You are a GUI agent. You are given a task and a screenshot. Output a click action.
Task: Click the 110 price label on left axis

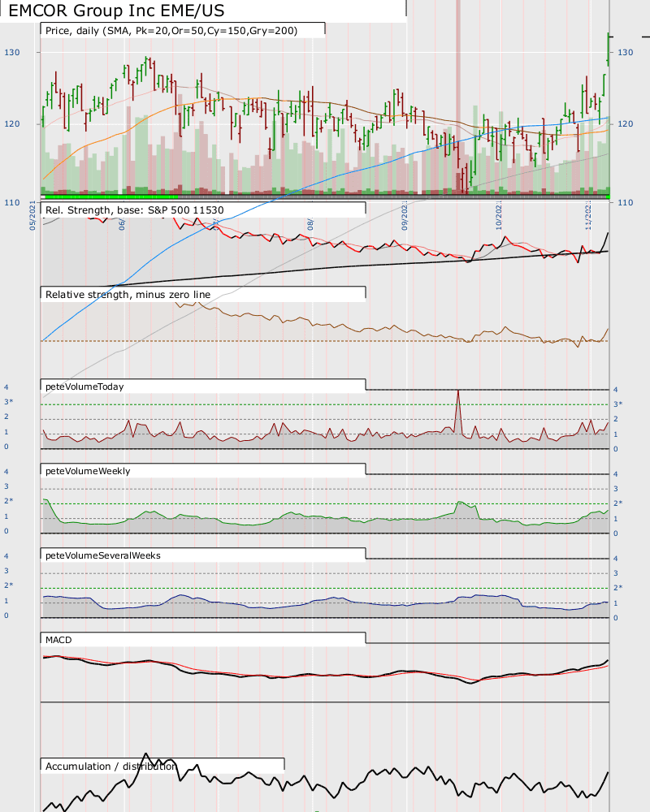(12, 202)
